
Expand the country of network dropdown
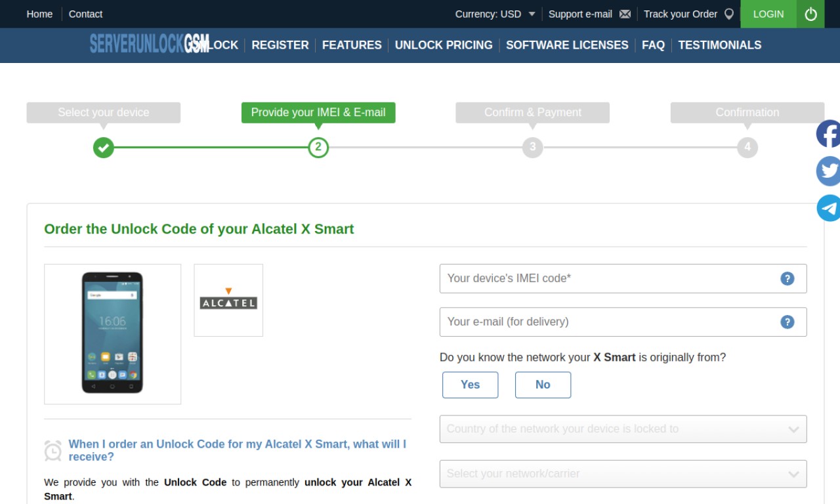[623, 429]
